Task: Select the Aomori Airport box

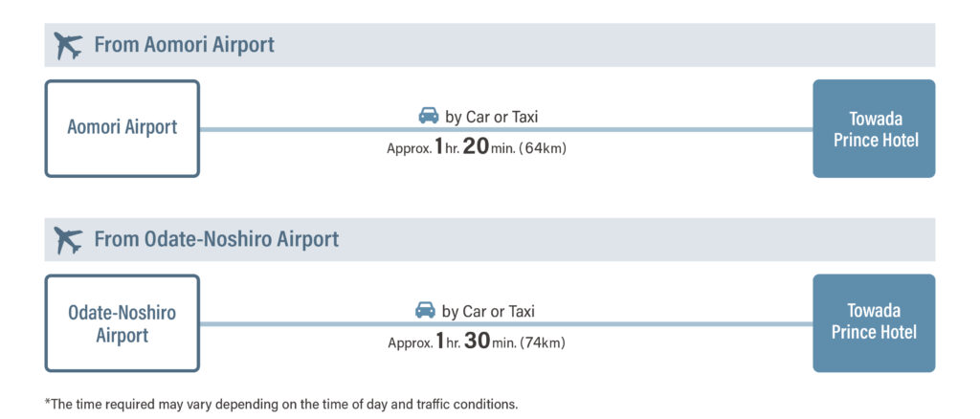Action: point(122,128)
